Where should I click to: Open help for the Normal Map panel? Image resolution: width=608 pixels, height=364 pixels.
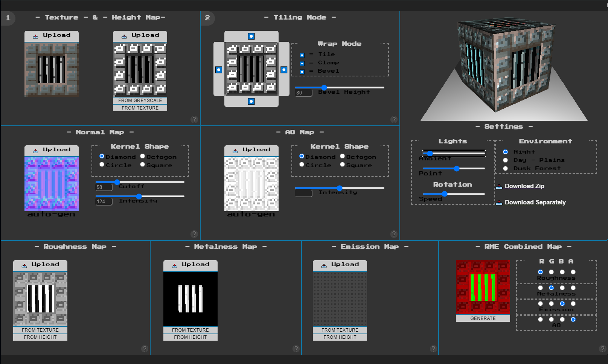[194, 234]
